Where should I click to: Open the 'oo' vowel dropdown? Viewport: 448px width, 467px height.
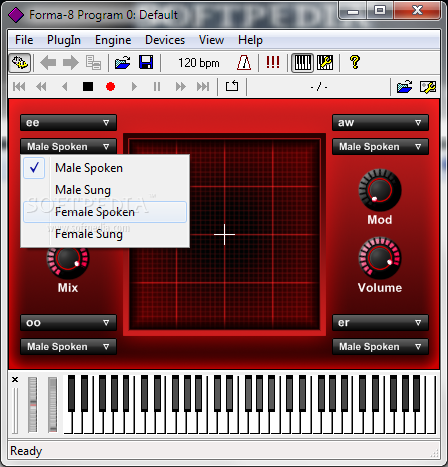68,322
